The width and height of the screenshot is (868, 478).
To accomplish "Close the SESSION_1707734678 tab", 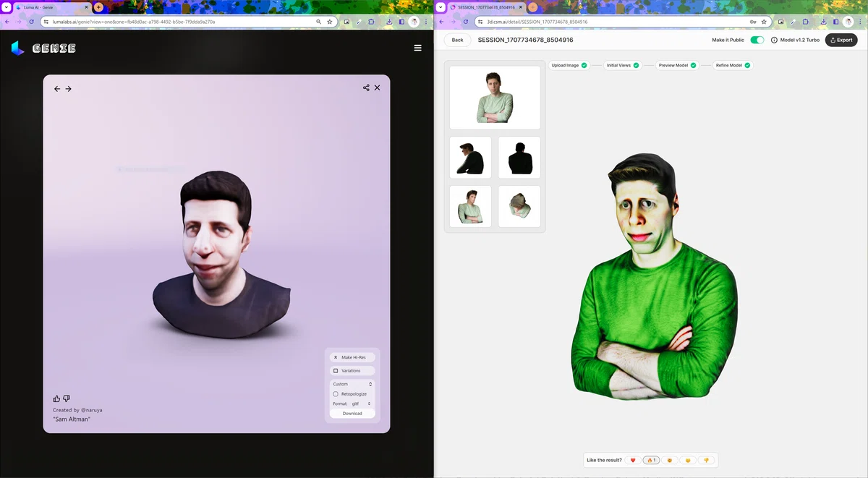I will (x=519, y=7).
